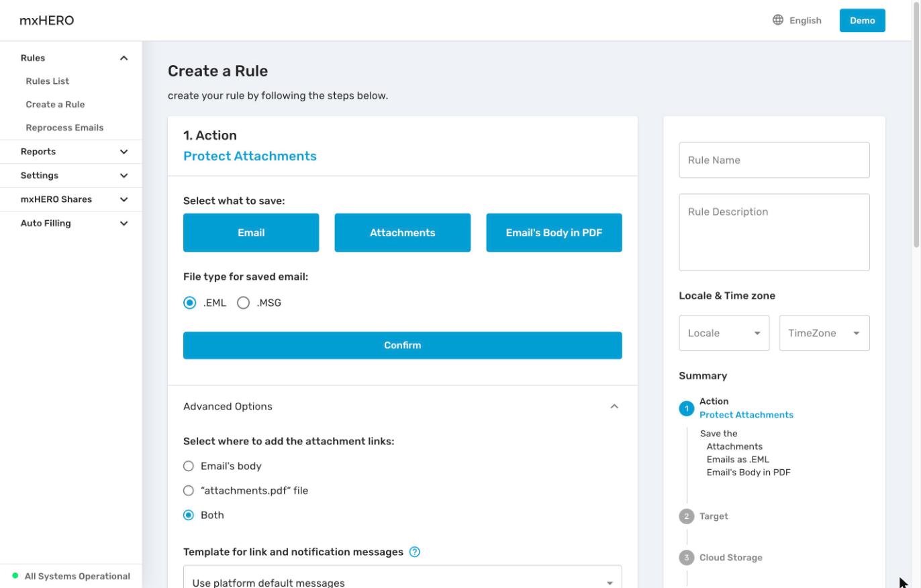The image size is (921, 588).
Task: Toggle the Attachments save button
Action: 402,233
